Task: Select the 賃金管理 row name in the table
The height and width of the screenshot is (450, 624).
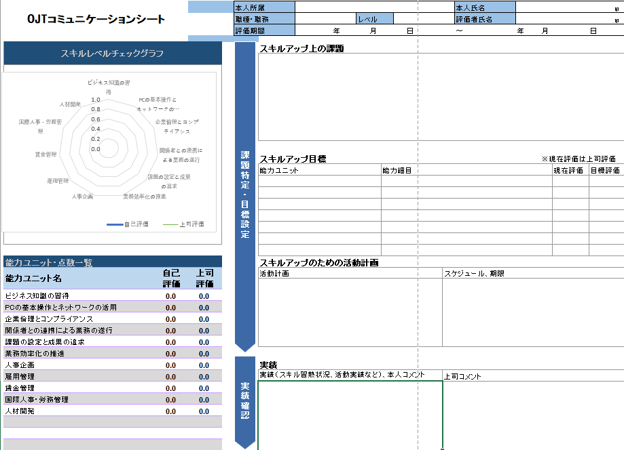Action: [20, 388]
